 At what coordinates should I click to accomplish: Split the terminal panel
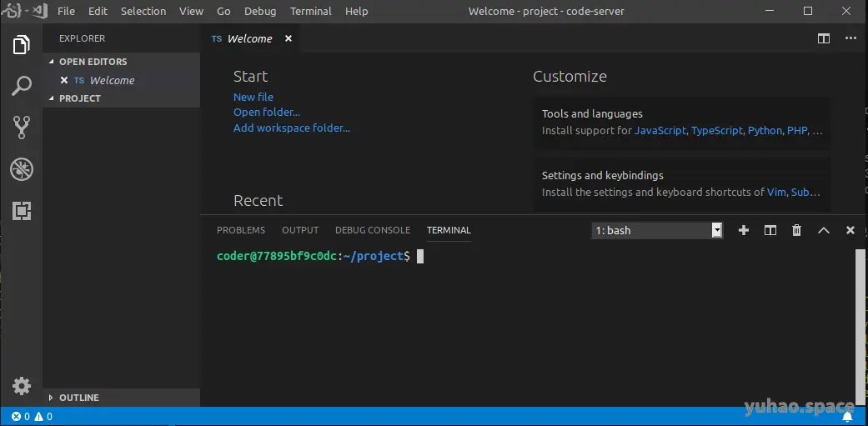(770, 230)
